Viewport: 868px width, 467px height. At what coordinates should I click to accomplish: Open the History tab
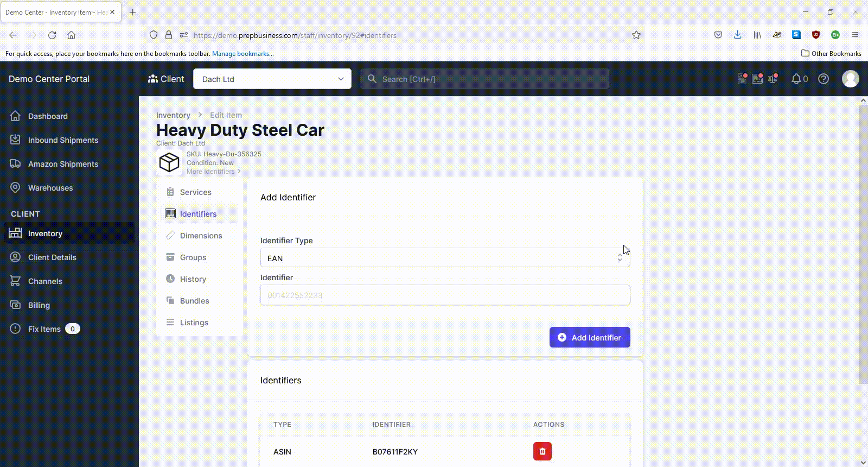click(200, 279)
